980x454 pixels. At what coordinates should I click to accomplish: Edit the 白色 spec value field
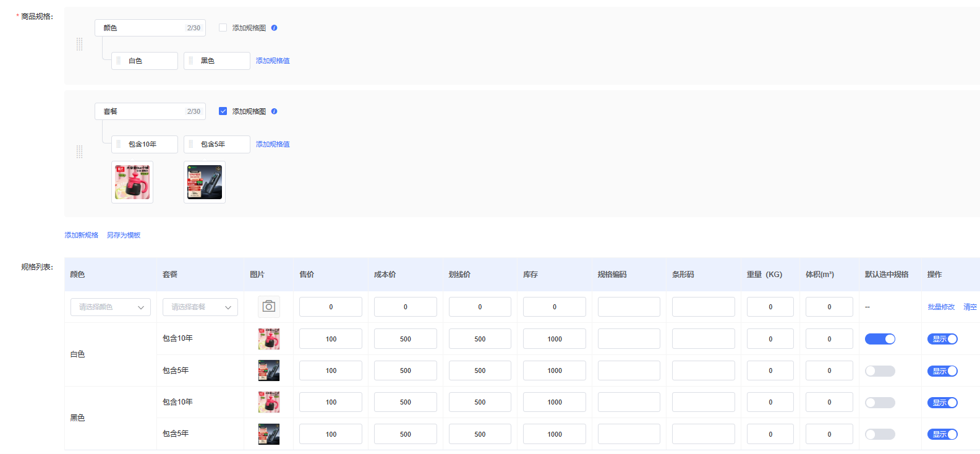coord(145,61)
